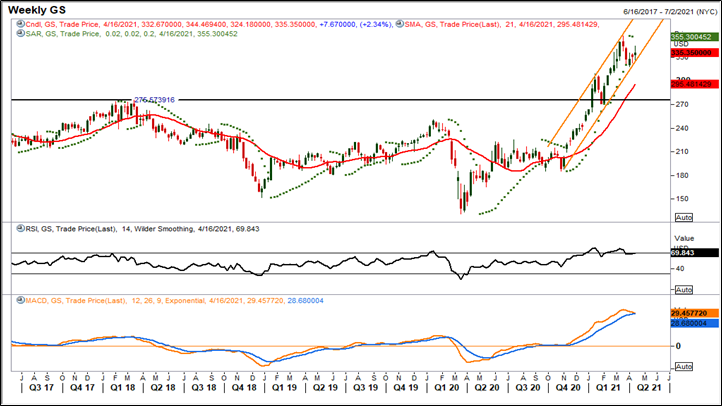Click the Q3 19 time axis label
Viewport: 722px width, 406px height.
pyautogui.click(x=366, y=388)
